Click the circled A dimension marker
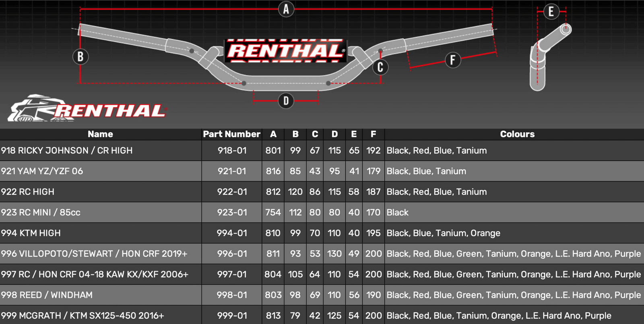644x324 pixels. (286, 9)
